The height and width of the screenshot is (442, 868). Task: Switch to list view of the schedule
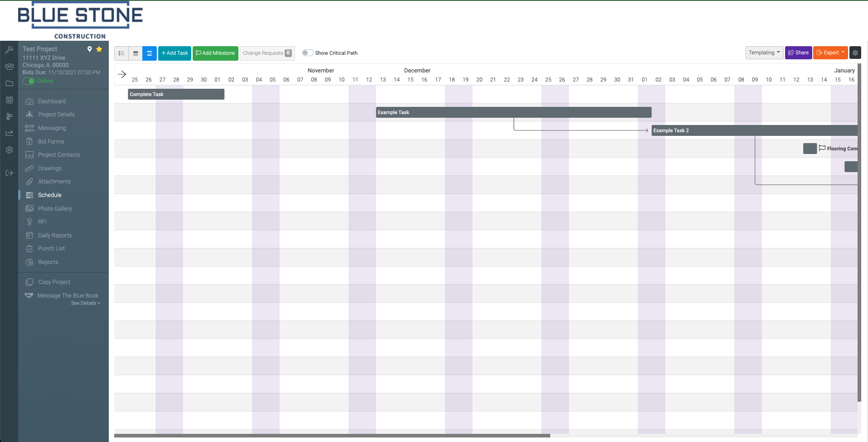(x=121, y=53)
